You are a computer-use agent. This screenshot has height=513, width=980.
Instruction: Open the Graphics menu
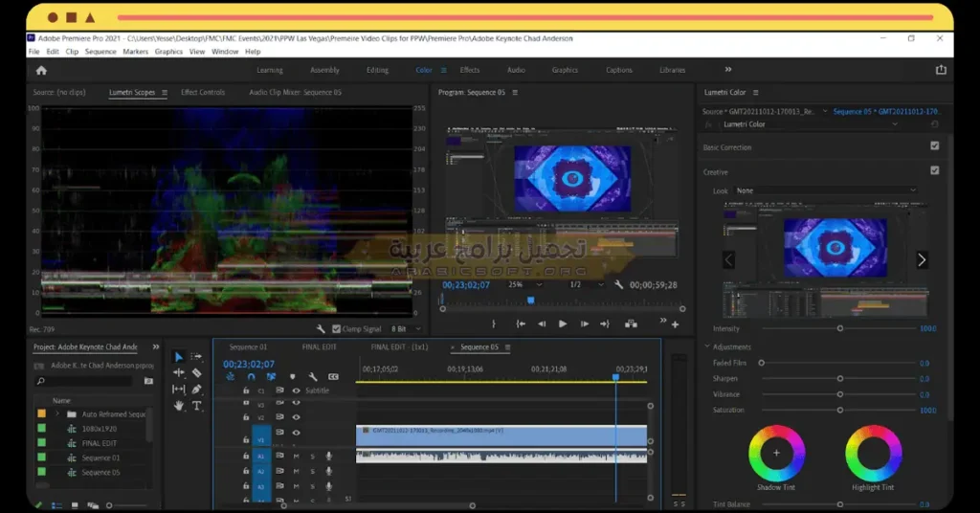(x=168, y=52)
